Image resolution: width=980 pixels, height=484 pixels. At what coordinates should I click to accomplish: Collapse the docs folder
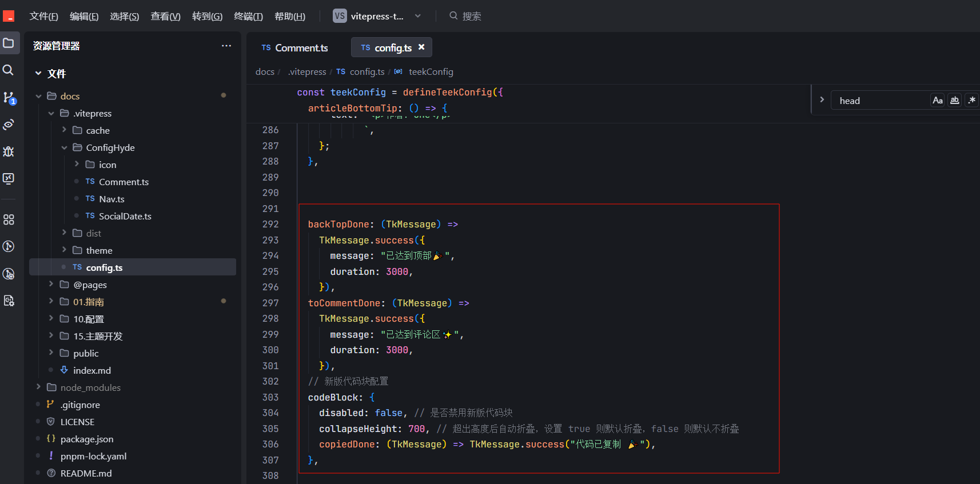point(38,96)
